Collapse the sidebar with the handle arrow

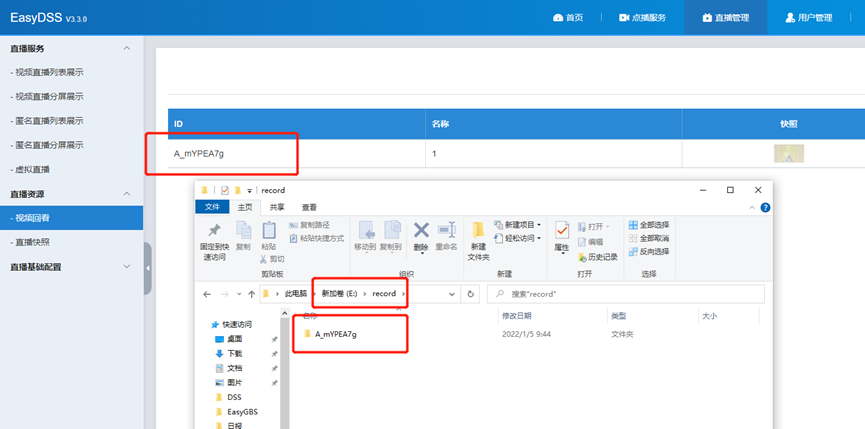click(147, 268)
